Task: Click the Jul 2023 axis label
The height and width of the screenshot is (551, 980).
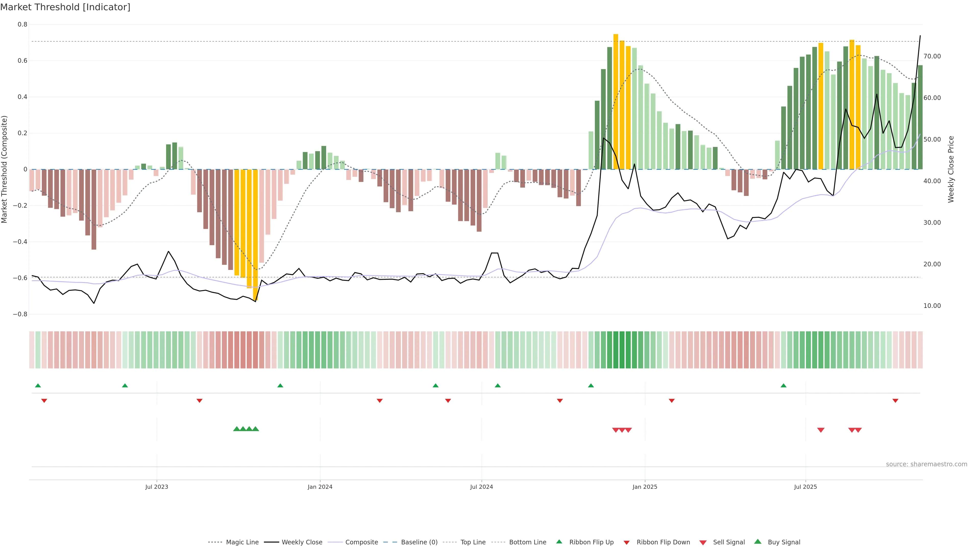Action: [156, 487]
